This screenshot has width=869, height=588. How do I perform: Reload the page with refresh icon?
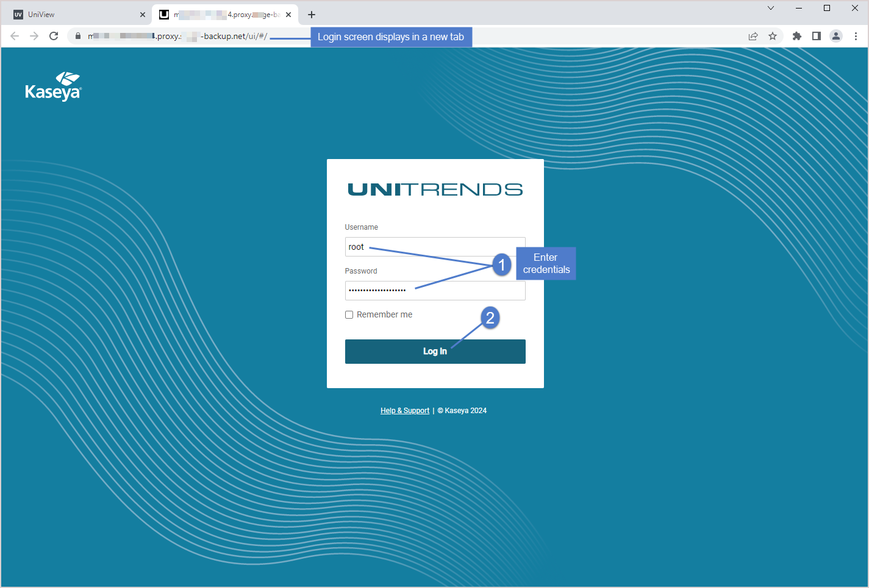click(54, 36)
